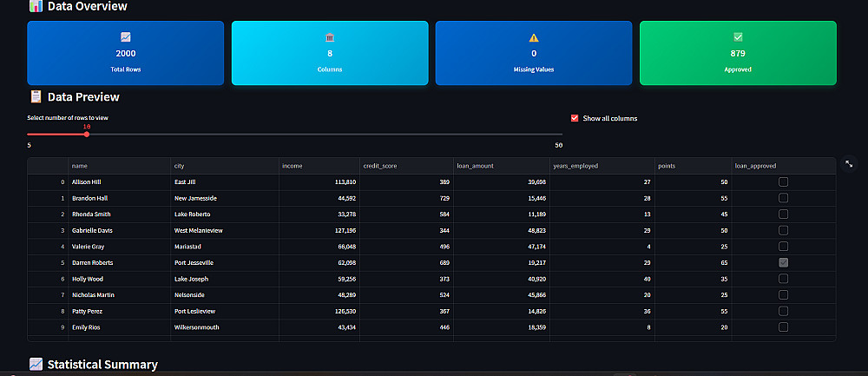The width and height of the screenshot is (868, 376).
Task: Toggle loan_approved checkbox for Darren Roberts
Action: click(x=783, y=262)
